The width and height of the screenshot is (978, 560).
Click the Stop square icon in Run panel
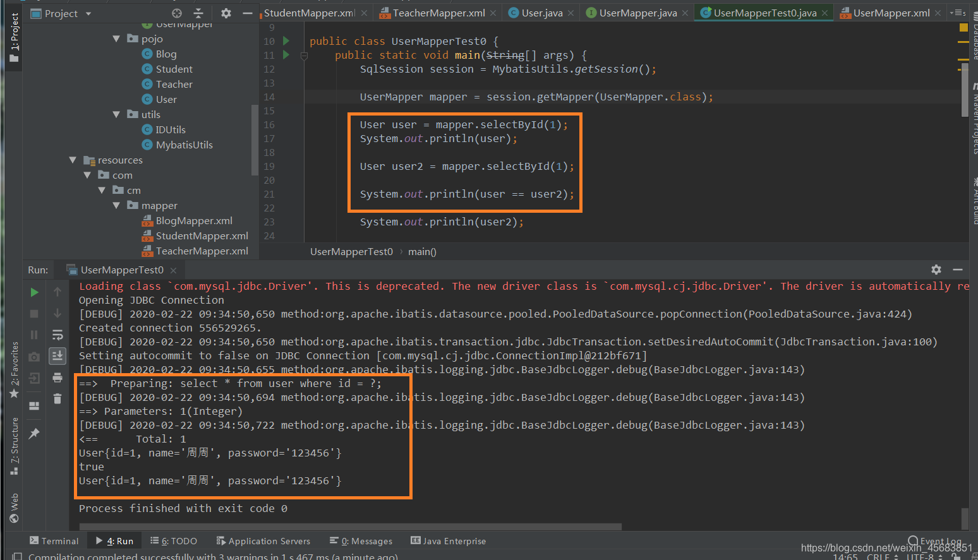[35, 314]
